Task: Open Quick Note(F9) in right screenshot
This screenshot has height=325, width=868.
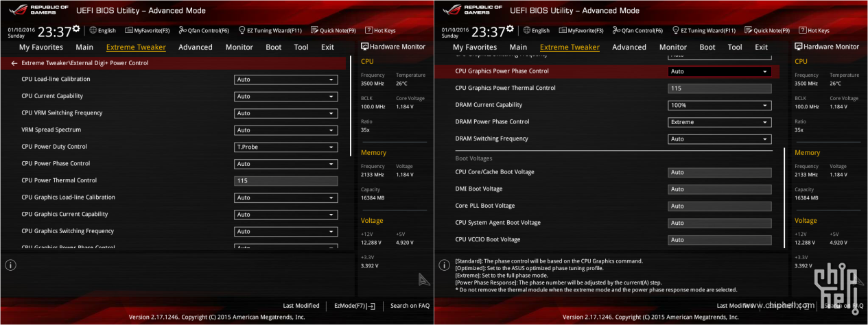Action: pos(767,30)
